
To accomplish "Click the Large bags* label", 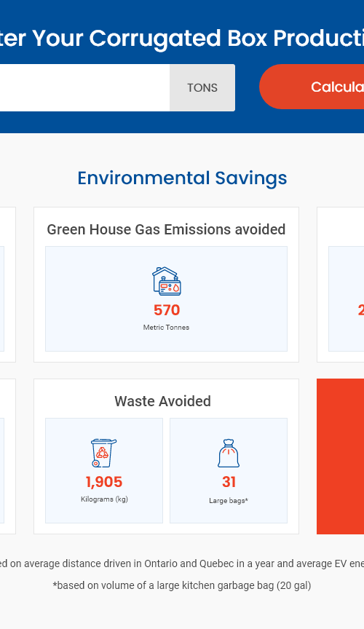I will tap(229, 501).
